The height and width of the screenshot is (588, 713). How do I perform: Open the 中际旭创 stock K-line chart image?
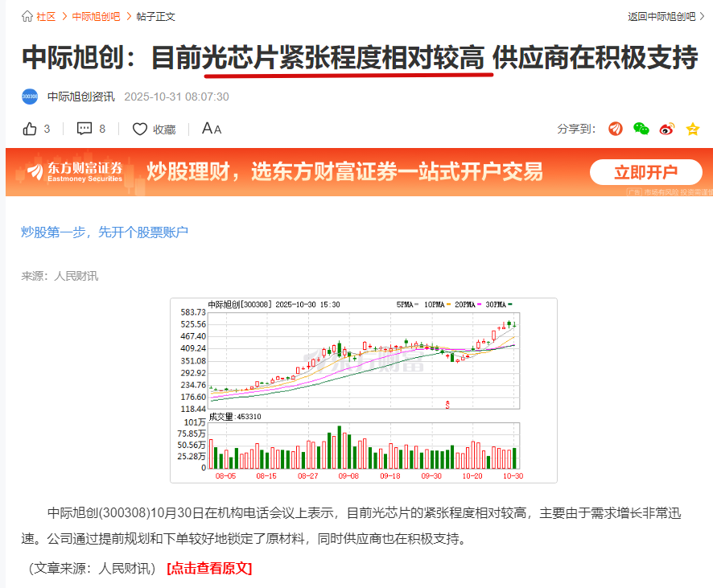pos(364,390)
